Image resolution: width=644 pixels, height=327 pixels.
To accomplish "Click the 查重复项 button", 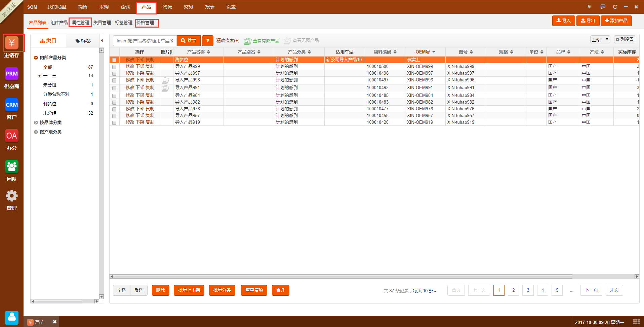I will click(x=254, y=290).
